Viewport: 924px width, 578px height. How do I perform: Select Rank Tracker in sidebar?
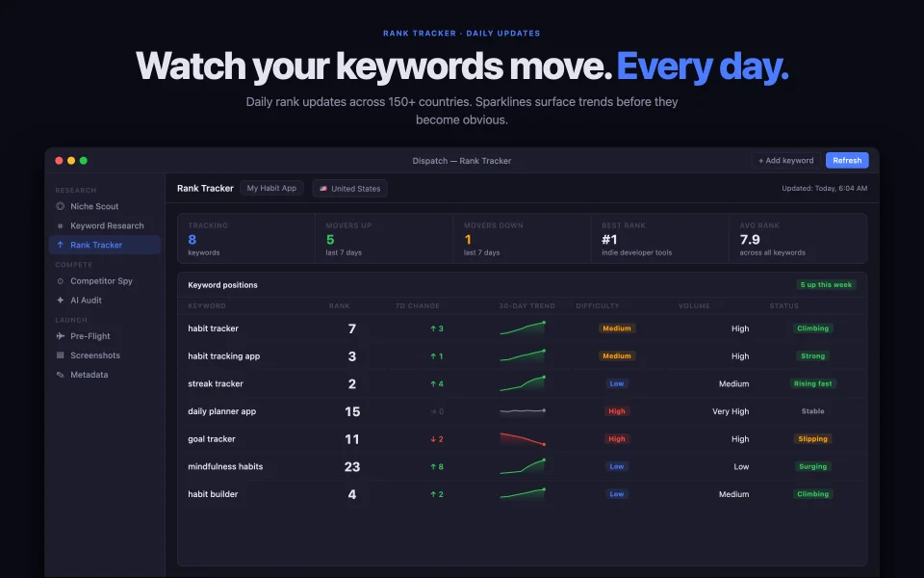pyautogui.click(x=104, y=245)
